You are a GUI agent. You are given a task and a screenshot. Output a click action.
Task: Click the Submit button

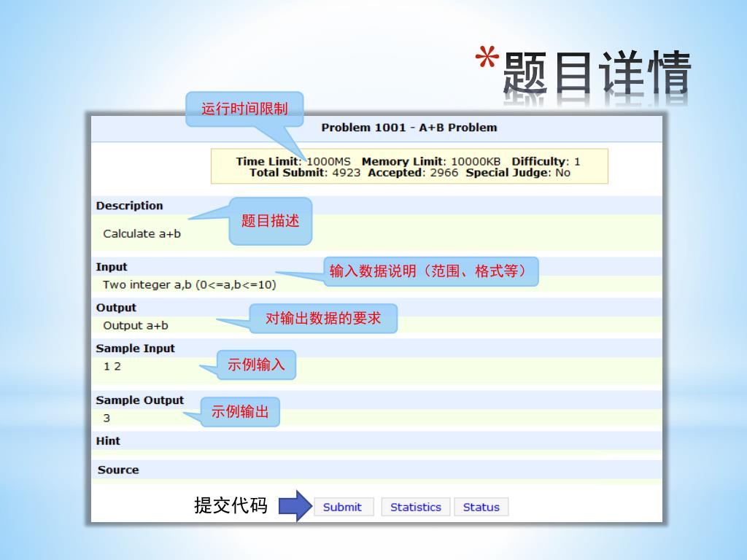pyautogui.click(x=344, y=507)
